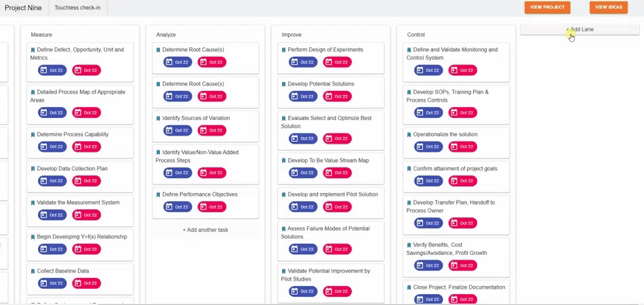Select the Touchless check-in tab
This screenshot has height=305, width=644.
pos(77,7)
